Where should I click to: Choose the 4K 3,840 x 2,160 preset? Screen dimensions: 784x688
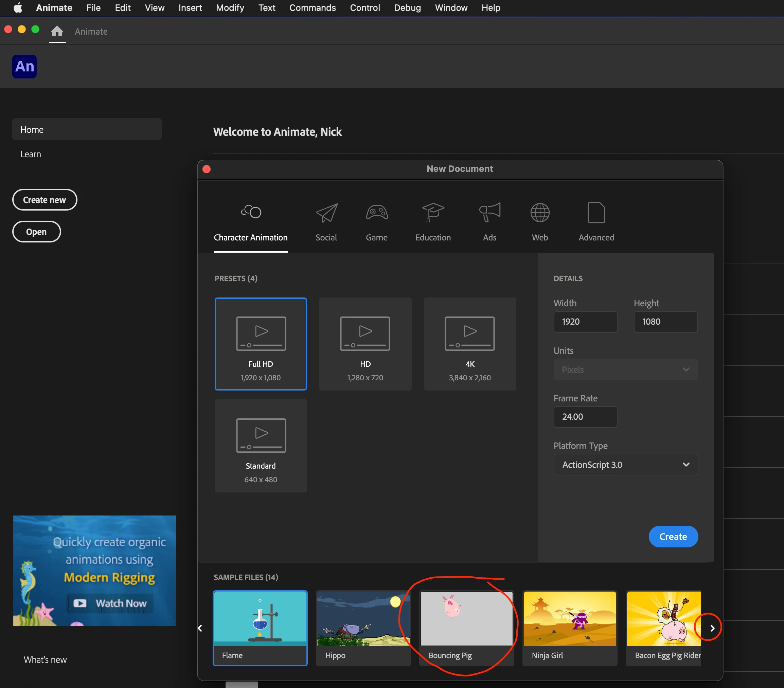click(469, 344)
